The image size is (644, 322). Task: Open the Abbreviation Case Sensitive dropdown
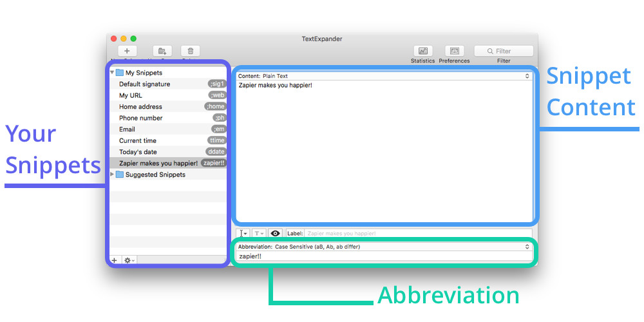coord(384,247)
